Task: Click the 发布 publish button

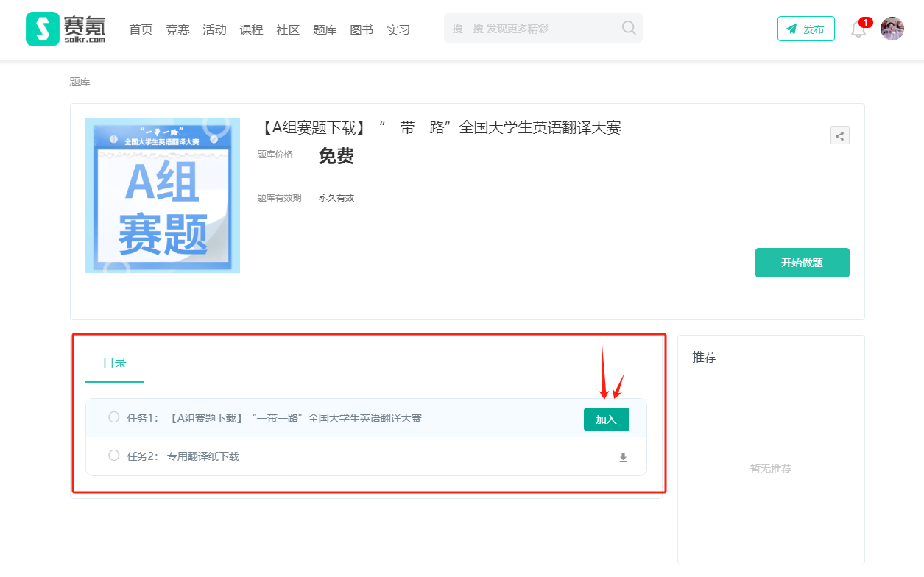Action: (x=805, y=29)
